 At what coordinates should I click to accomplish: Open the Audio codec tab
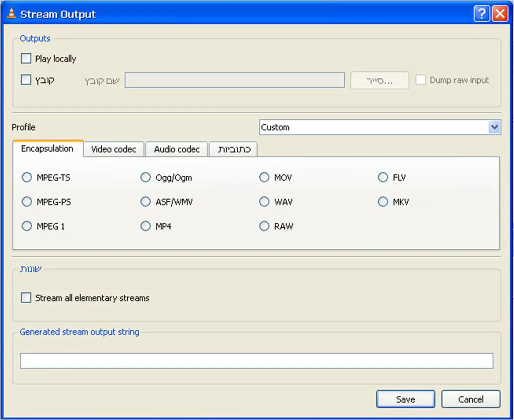coord(177,150)
